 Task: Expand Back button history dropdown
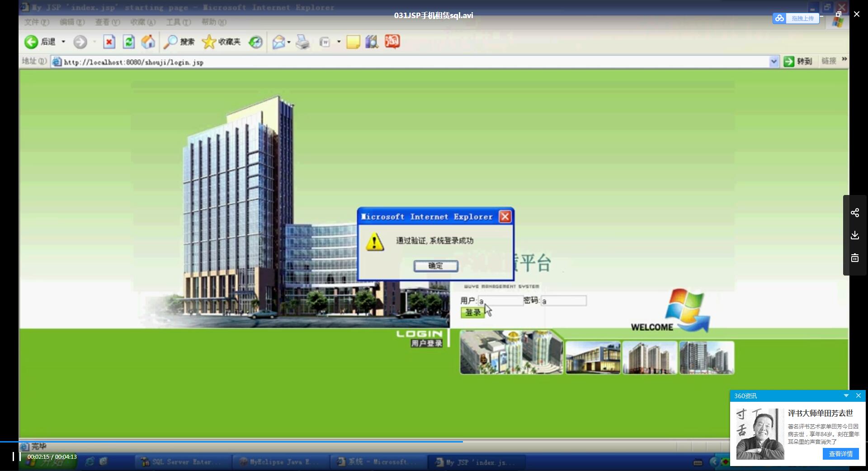(x=63, y=42)
